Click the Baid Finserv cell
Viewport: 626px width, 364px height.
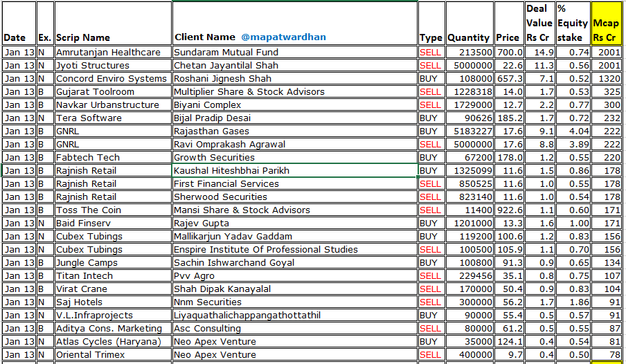[113, 224]
